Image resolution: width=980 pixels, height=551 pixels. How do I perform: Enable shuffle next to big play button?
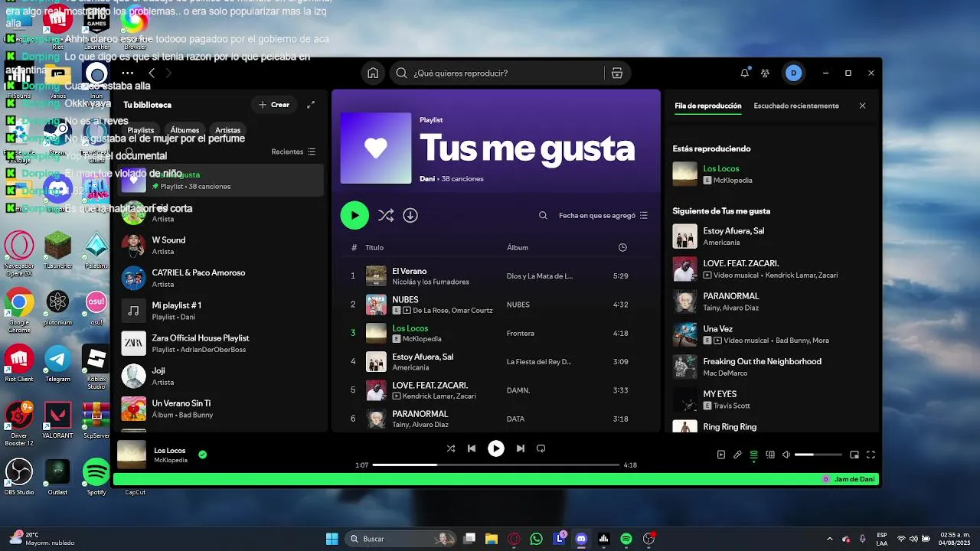(386, 216)
